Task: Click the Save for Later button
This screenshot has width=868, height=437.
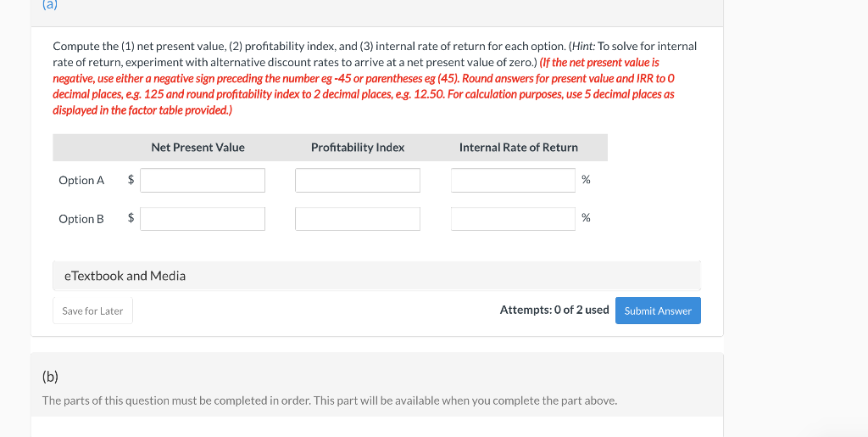Action: (92, 311)
